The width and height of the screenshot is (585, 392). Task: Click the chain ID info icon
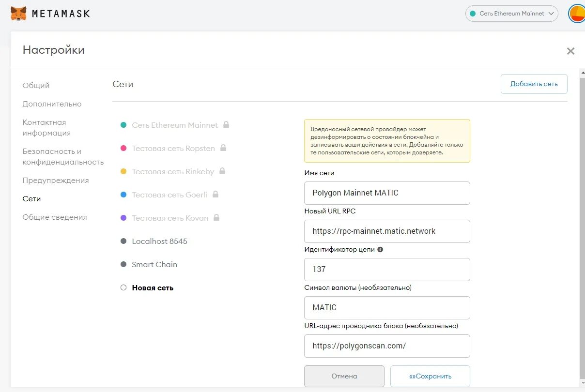tap(380, 250)
